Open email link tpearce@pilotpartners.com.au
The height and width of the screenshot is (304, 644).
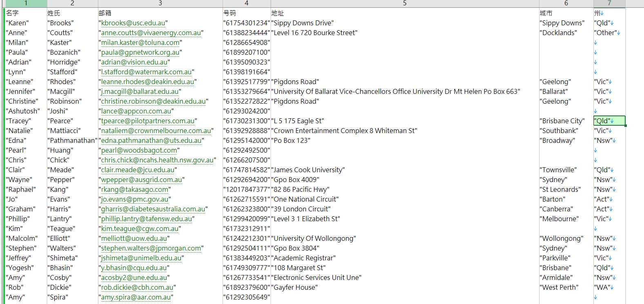coord(148,121)
